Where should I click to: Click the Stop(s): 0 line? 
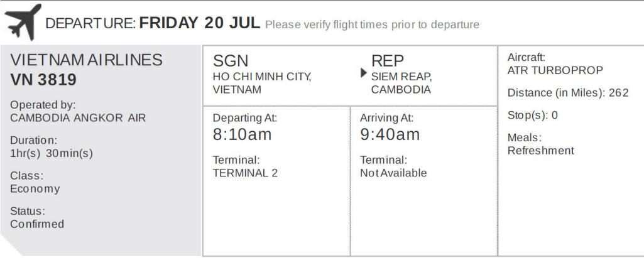click(533, 116)
